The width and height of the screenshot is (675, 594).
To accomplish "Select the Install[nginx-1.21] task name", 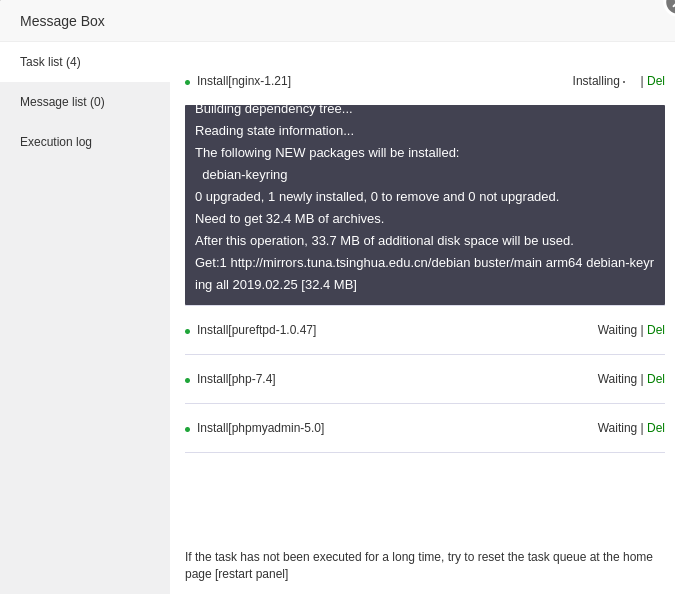I will pos(244,81).
